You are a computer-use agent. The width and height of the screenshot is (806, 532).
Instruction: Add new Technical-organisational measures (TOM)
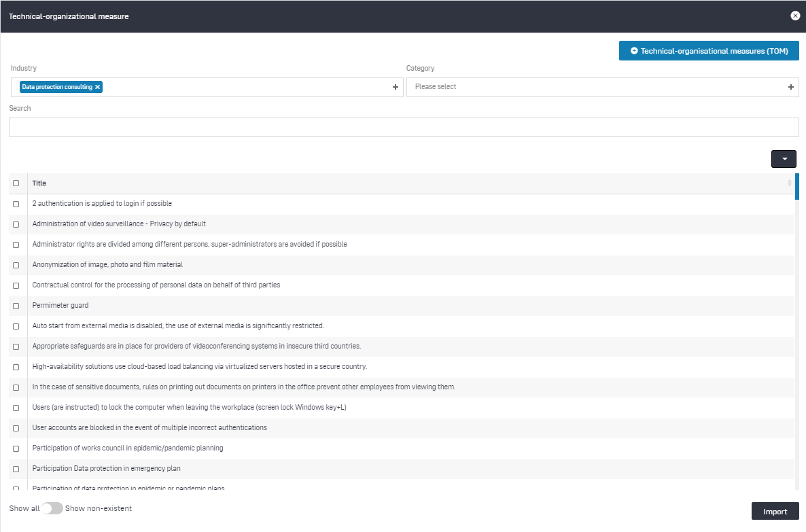(709, 51)
